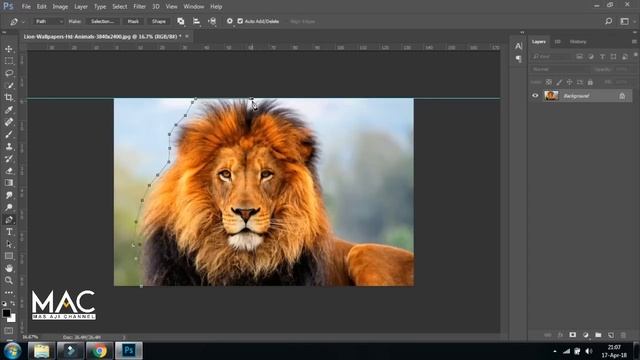Toggle lock position
Screen dimensions: 640x360
click(569, 82)
